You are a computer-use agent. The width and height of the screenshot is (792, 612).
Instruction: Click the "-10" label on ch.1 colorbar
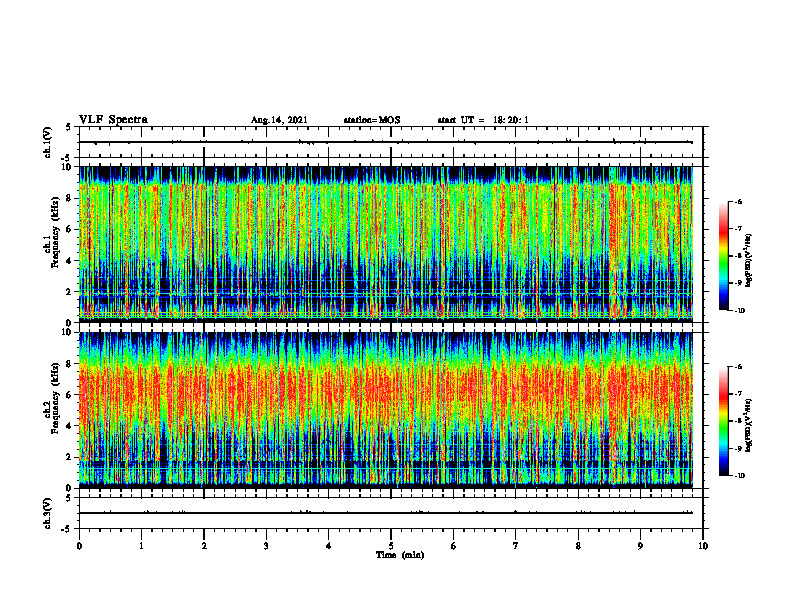coord(740,311)
